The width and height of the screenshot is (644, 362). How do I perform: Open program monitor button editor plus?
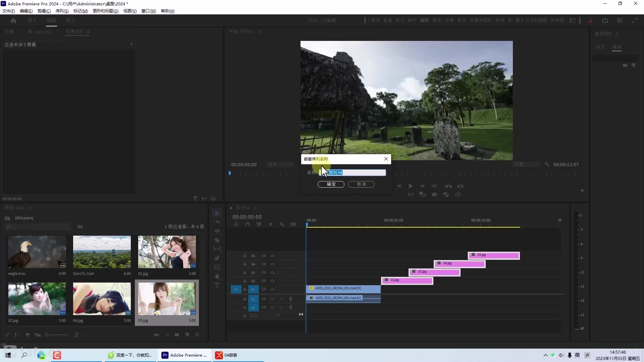click(x=582, y=190)
